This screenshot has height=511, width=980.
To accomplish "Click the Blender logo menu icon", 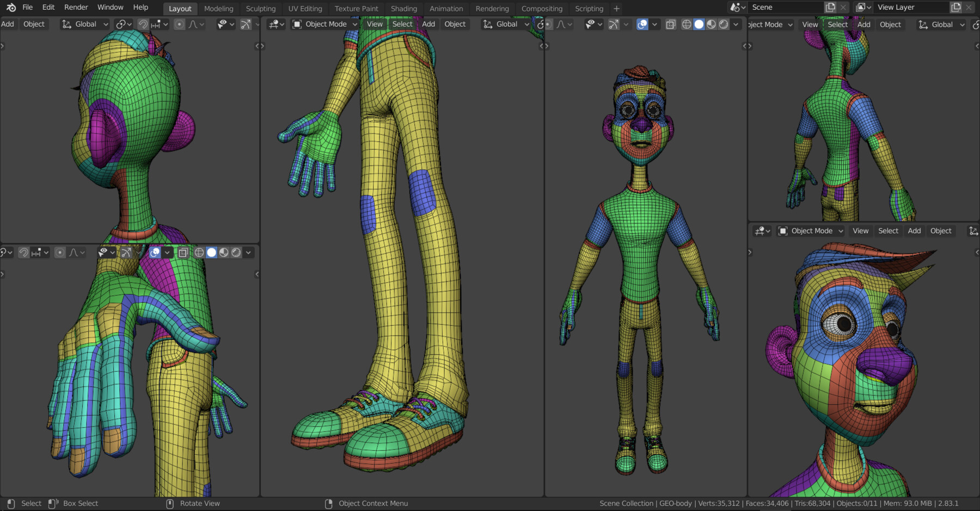I will (x=11, y=8).
